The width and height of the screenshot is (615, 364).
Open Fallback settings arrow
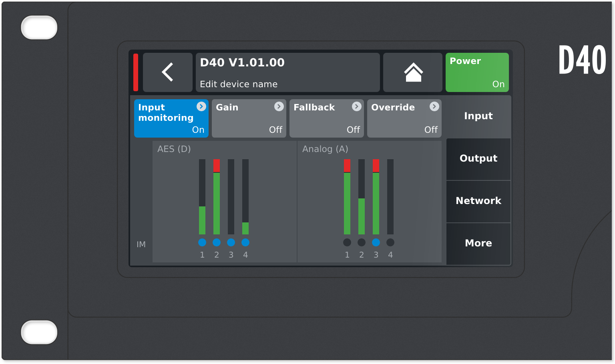[x=357, y=106]
